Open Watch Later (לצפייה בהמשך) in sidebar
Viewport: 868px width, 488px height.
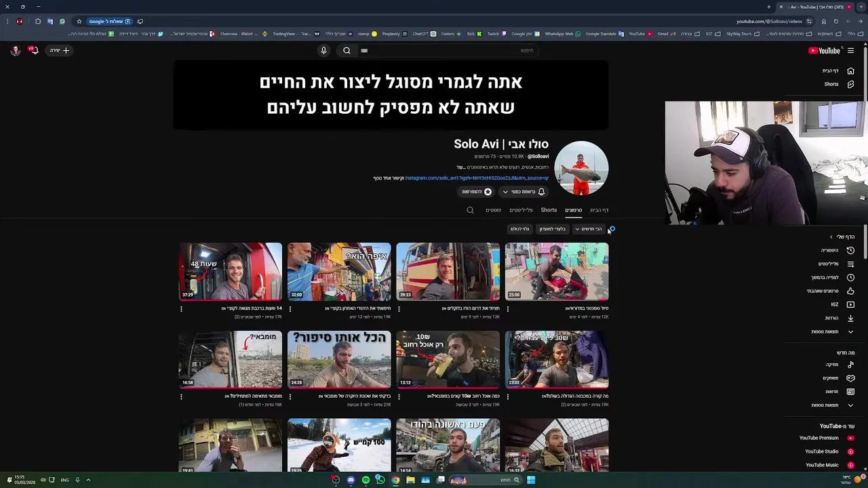tap(833, 277)
